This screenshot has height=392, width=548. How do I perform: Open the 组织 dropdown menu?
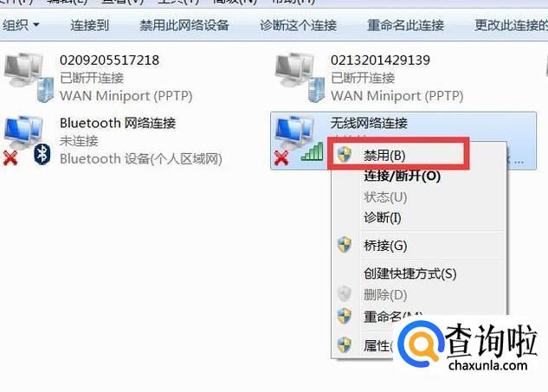(x=21, y=25)
